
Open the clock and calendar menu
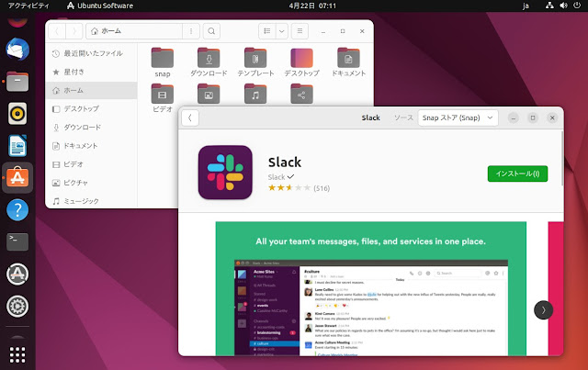pyautogui.click(x=312, y=6)
